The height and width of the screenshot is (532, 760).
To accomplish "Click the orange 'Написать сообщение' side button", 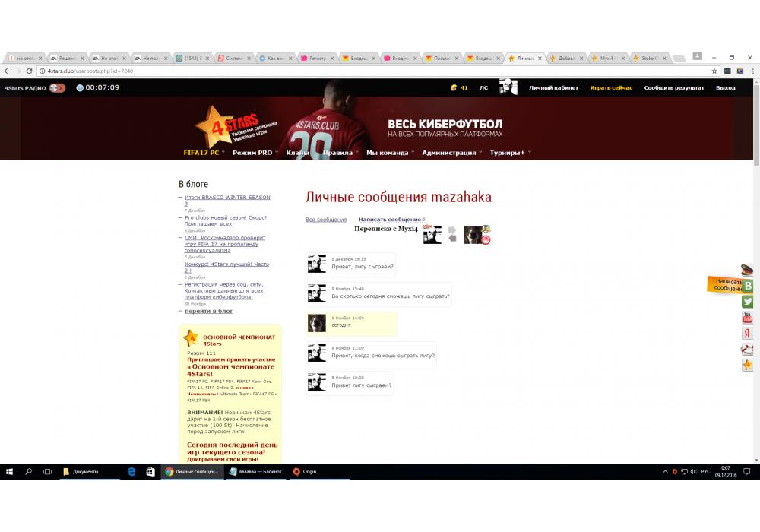I will tap(726, 285).
